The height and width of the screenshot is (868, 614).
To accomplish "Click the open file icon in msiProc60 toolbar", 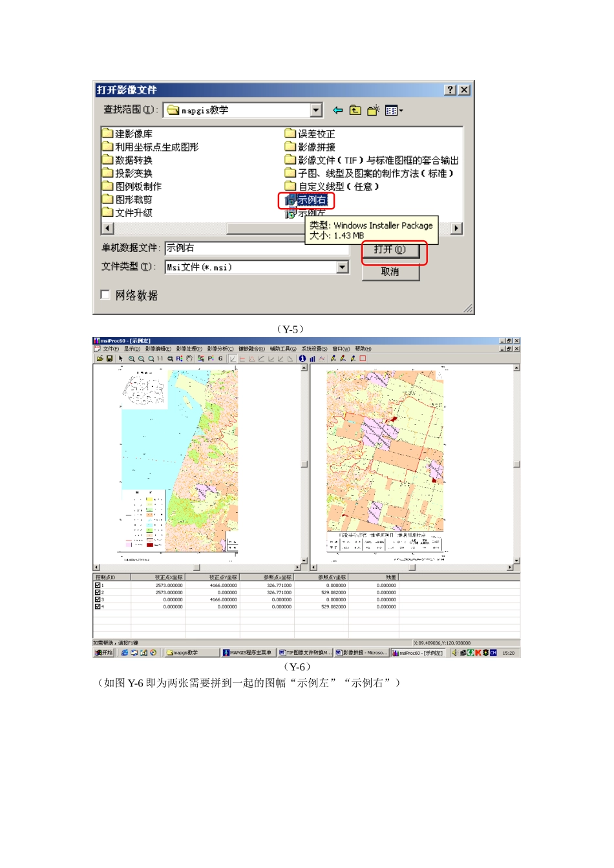I will (100, 358).
